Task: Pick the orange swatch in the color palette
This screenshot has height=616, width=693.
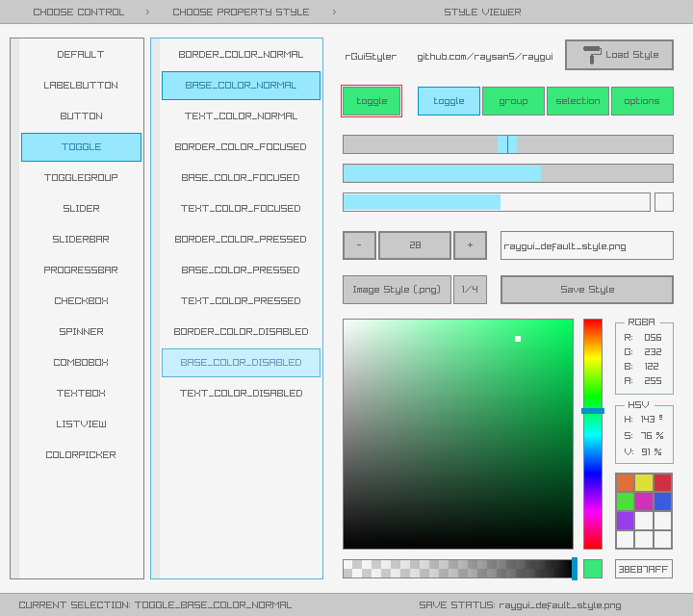Action: (625, 482)
